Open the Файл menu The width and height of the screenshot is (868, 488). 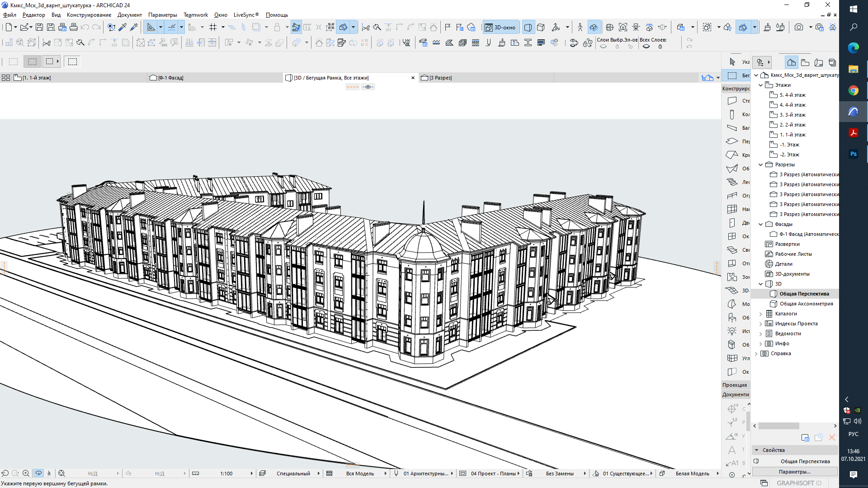(9, 15)
